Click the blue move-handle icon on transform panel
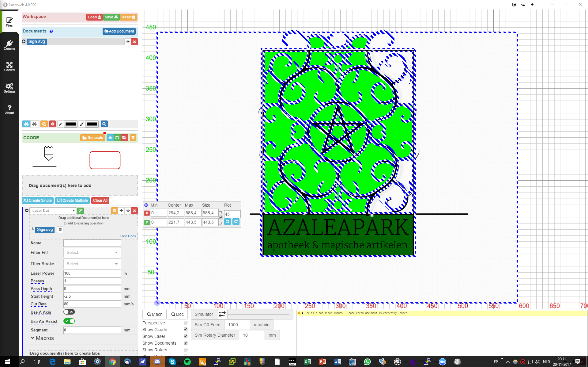 pos(146,205)
